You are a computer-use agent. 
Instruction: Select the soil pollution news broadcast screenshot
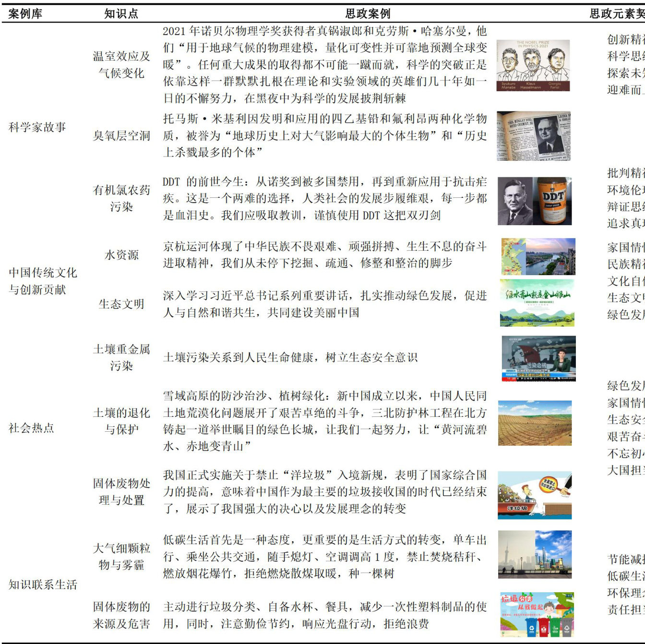538,358
